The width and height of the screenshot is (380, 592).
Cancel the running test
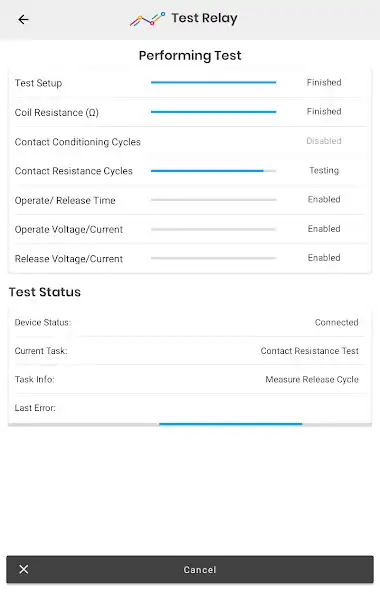[x=190, y=569]
